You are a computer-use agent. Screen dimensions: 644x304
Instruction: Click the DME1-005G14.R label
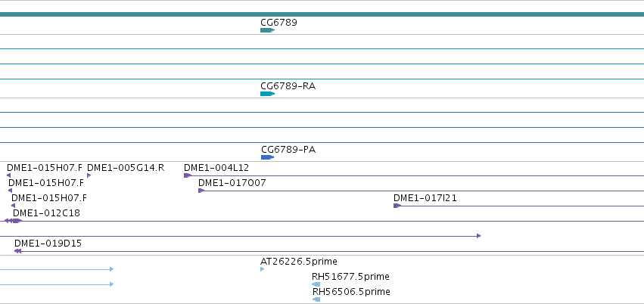[x=126, y=168]
